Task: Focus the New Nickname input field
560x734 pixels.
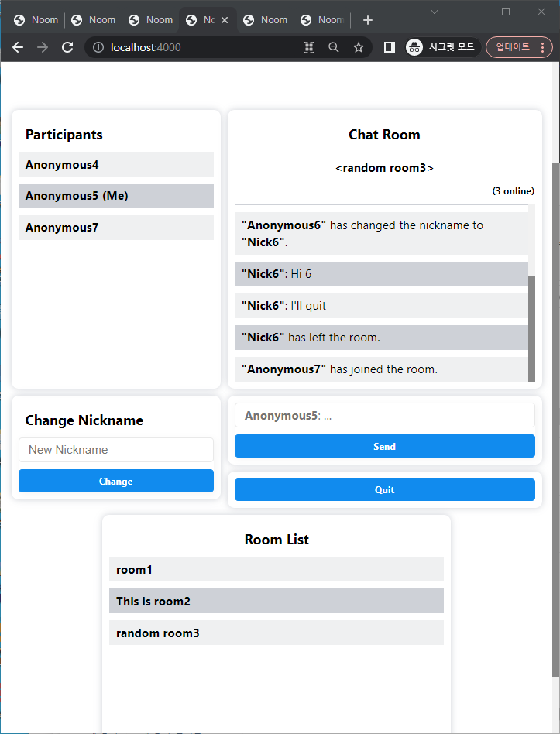Action: (116, 450)
